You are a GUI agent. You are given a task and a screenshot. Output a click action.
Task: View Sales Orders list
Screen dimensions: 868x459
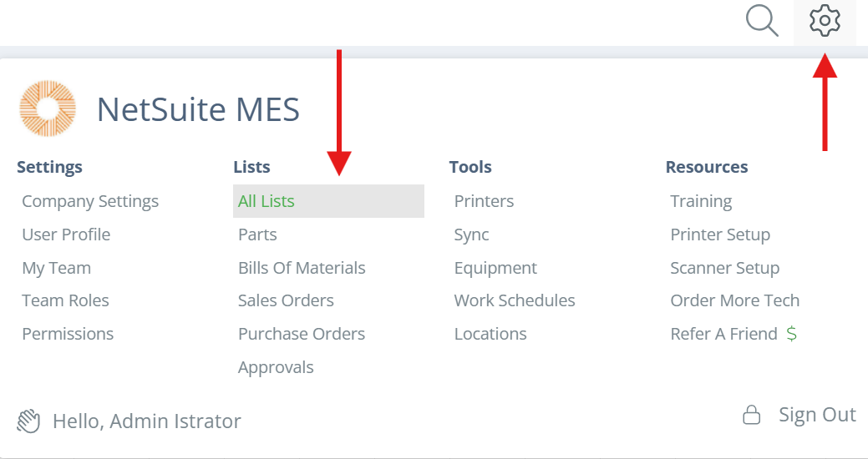tap(287, 300)
